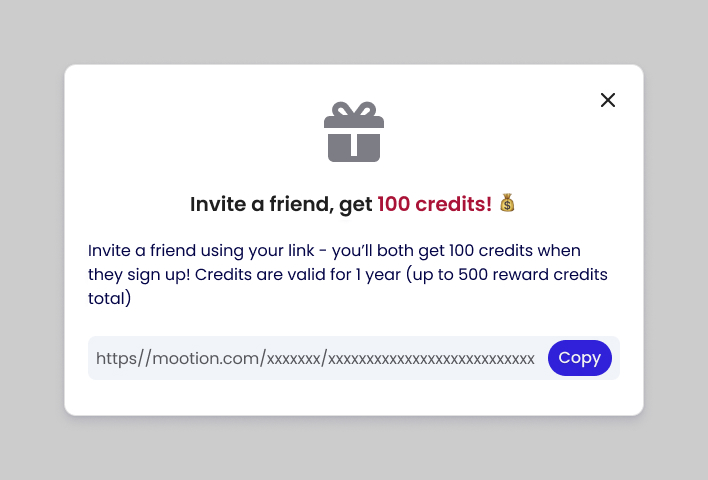This screenshot has height=480, width=708.
Task: Click the money bag emoji
Action: click(x=507, y=204)
